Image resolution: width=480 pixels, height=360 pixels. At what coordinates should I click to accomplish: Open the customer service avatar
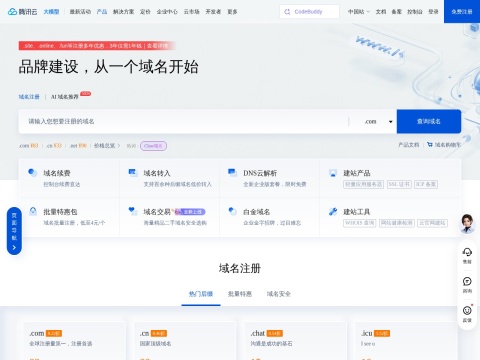[467, 223]
